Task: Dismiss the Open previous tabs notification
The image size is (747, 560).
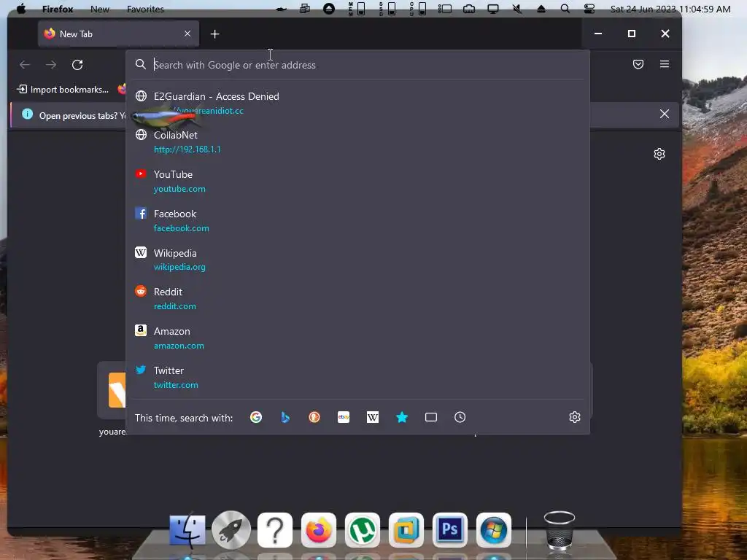Action: coord(664,114)
